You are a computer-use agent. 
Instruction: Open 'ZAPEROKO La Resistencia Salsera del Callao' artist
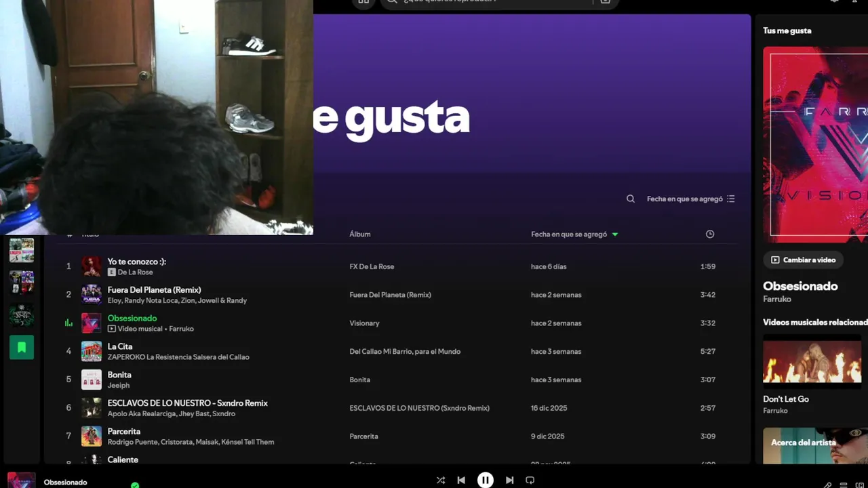point(178,357)
